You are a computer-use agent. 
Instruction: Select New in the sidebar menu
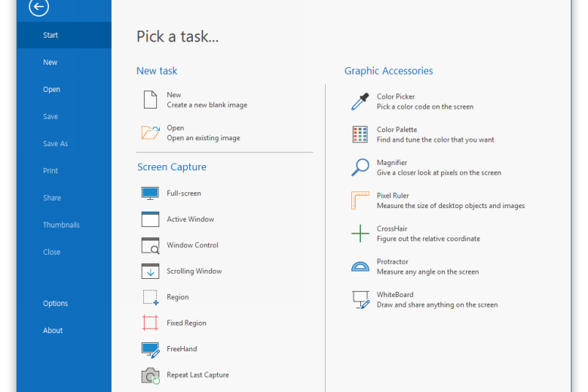point(51,63)
